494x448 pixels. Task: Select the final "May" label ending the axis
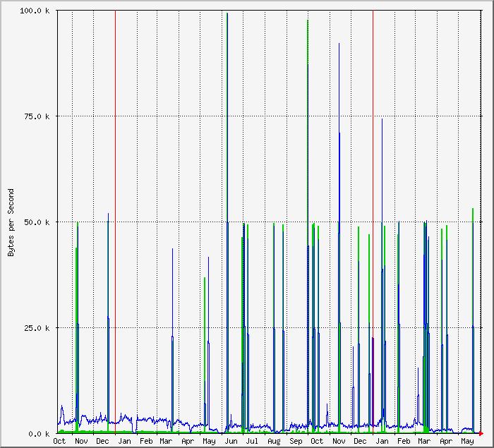tap(467, 441)
